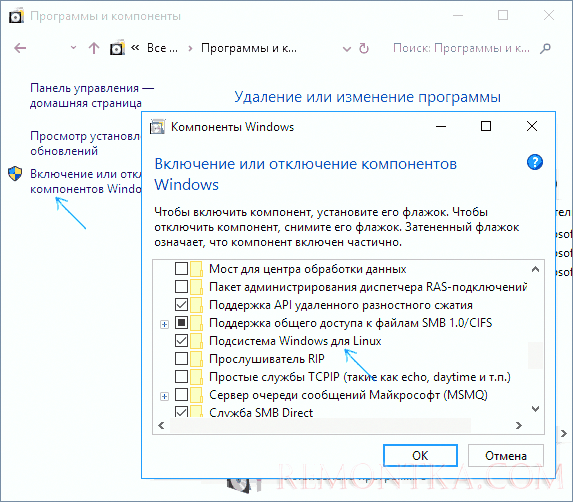Open recent locations dropdown near back arrow
573x502 pixels.
(x=73, y=48)
